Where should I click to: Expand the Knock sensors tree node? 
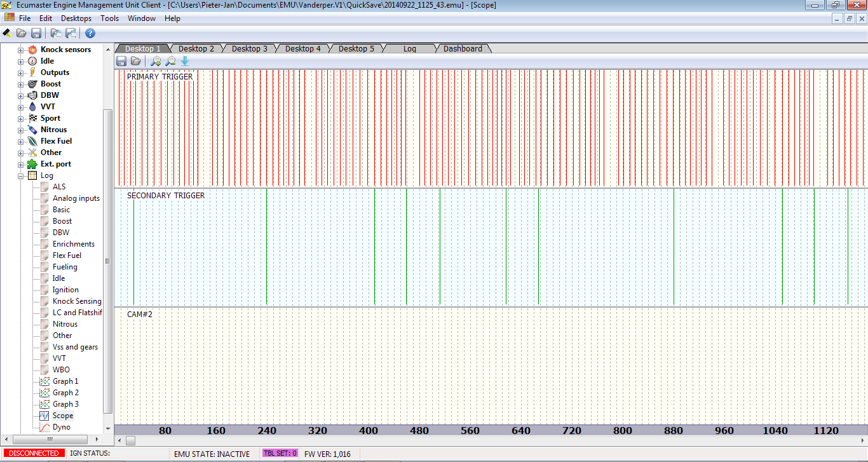(21, 50)
